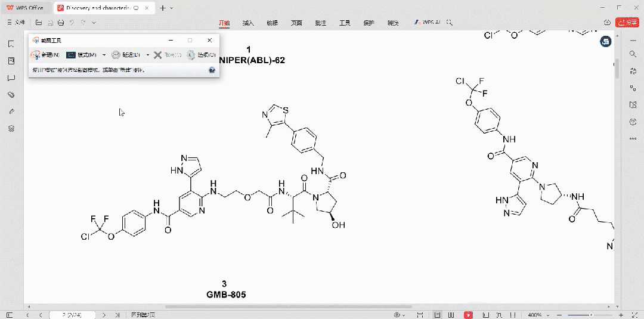Click the red play slideshow icon
644x319 pixels.
(468, 315)
